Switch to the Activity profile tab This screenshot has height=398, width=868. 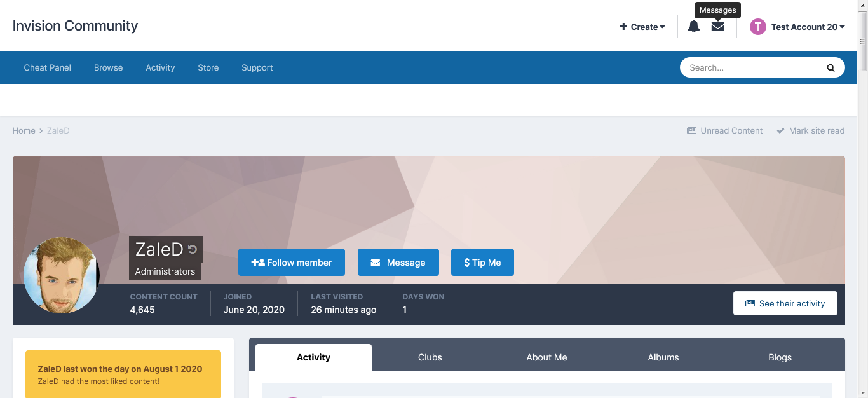[313, 357]
